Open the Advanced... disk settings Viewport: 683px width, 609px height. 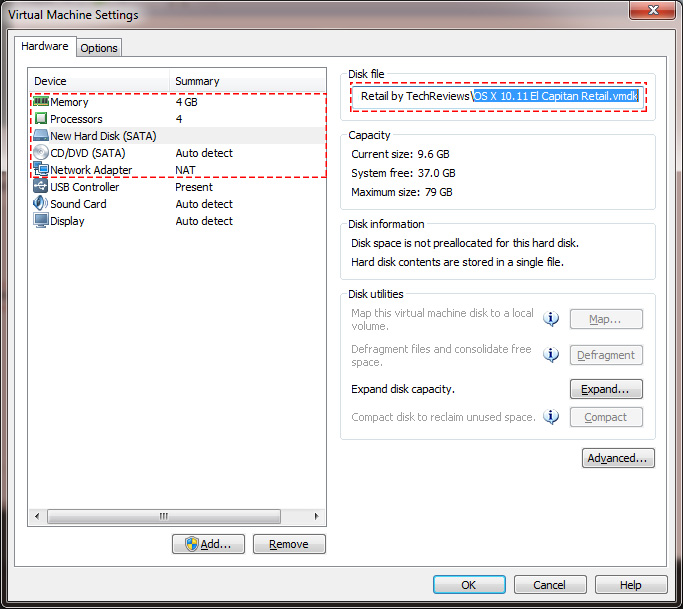coord(618,458)
